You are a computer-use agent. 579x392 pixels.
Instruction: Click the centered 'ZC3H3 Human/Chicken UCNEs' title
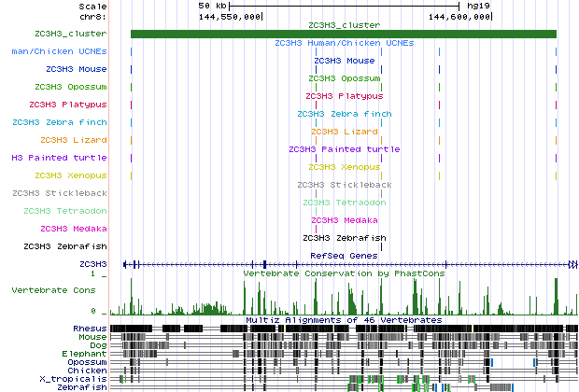click(x=344, y=43)
